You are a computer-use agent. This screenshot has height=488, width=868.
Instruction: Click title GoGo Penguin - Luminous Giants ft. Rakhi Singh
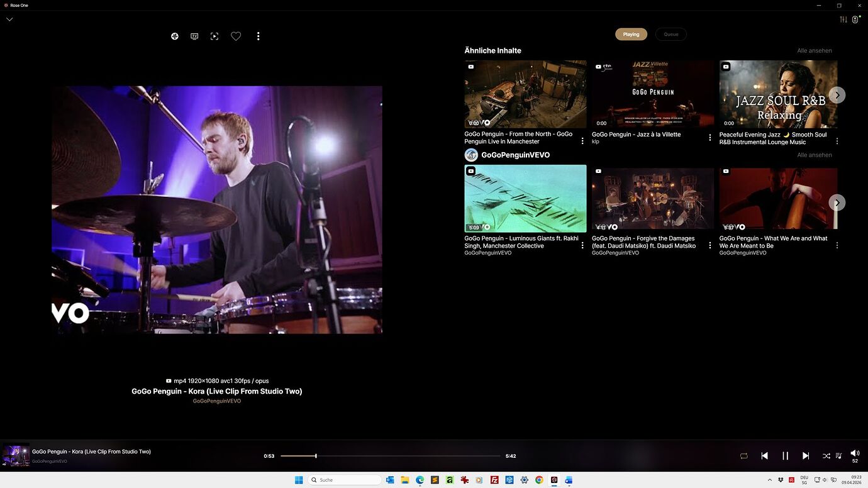[521, 242]
